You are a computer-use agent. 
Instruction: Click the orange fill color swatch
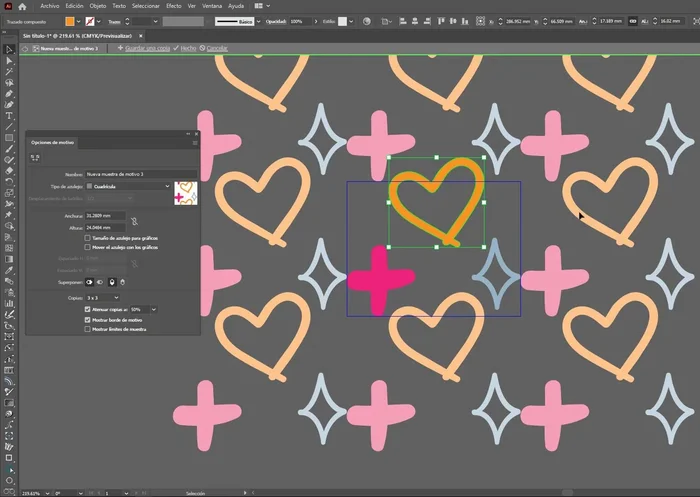click(70, 20)
